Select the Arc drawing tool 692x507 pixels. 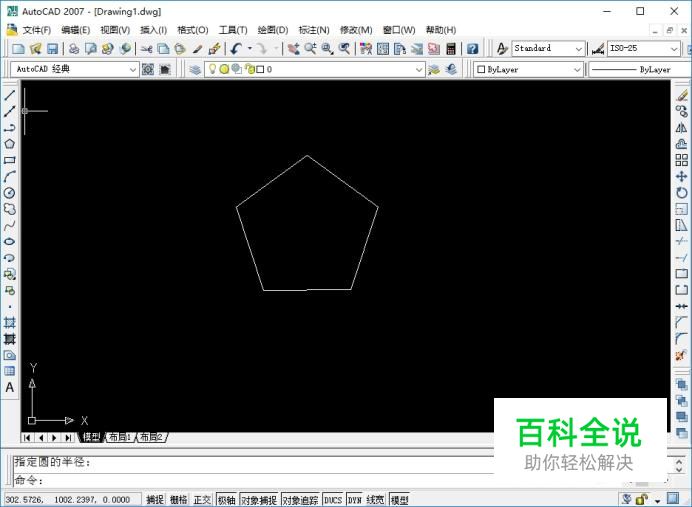tap(10, 177)
